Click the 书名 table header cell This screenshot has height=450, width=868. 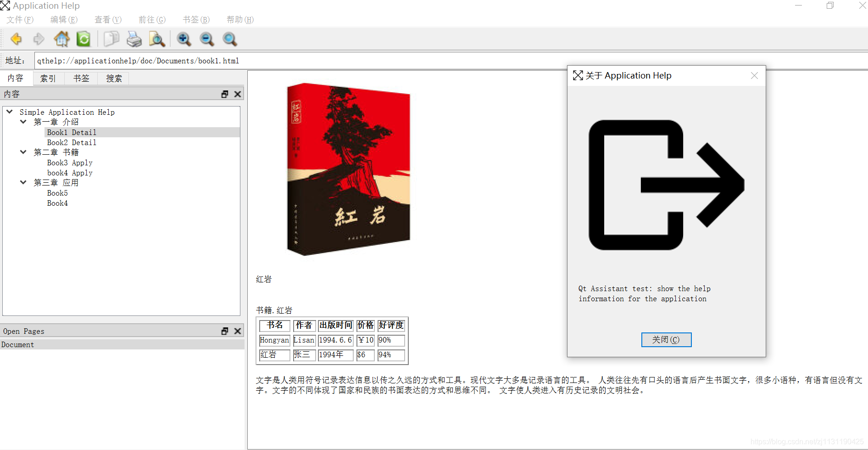275,325
